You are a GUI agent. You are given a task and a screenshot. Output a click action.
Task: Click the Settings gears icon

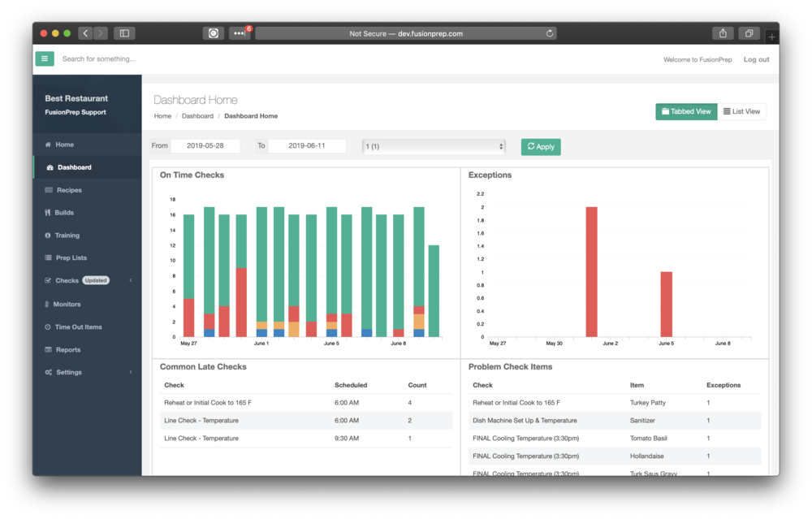48,372
